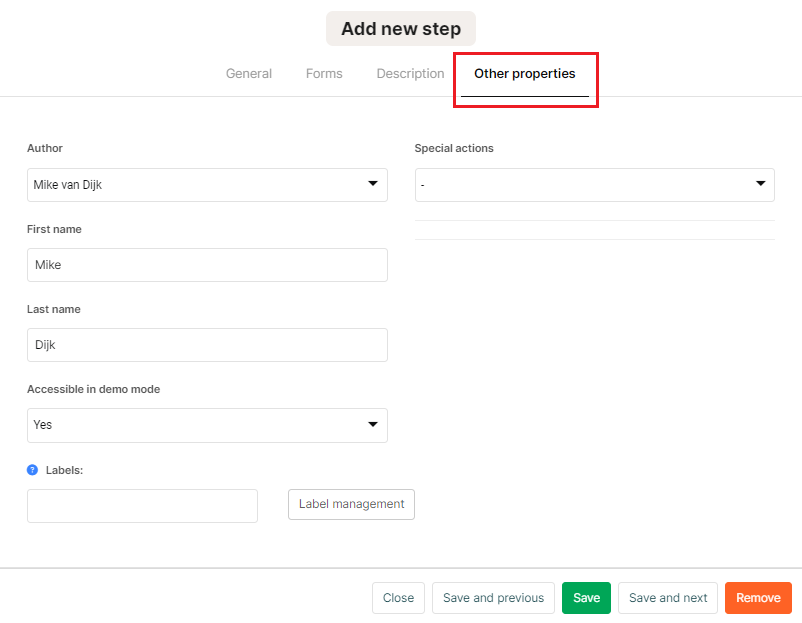Focus the Last name text field
802x623 pixels.
(x=207, y=345)
